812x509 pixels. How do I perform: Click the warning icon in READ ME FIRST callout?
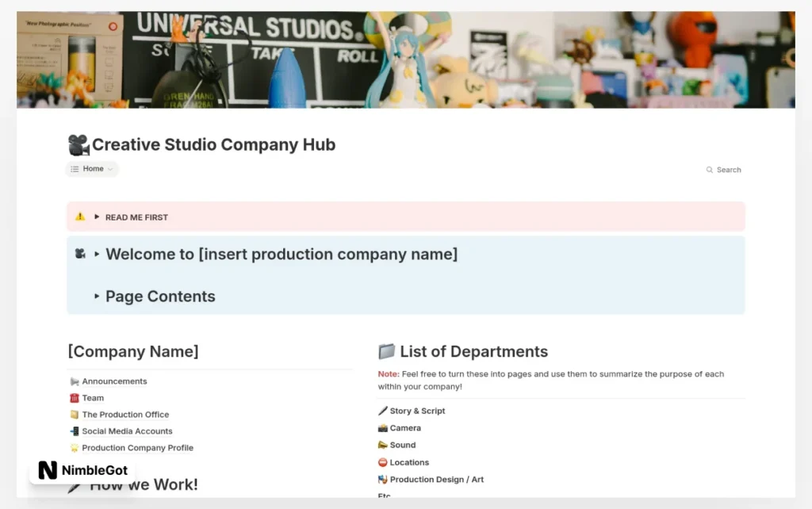coord(80,216)
